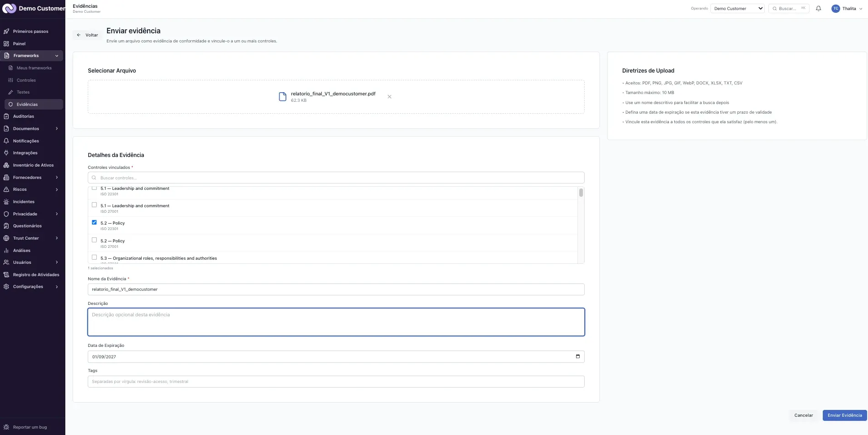Click the Demo Customer logo icon
Screen dimensions: 868x435
coord(9,8)
